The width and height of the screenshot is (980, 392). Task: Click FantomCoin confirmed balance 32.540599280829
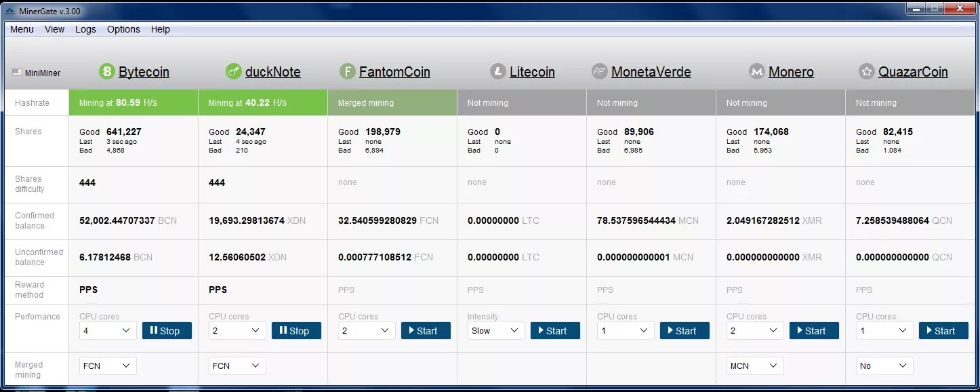377,220
